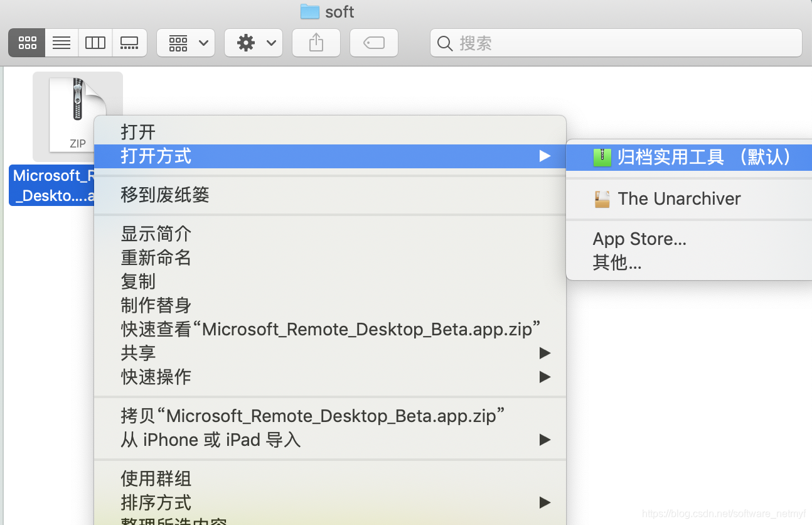Choose App Store… in the submenu
The height and width of the screenshot is (525, 812).
click(689, 239)
